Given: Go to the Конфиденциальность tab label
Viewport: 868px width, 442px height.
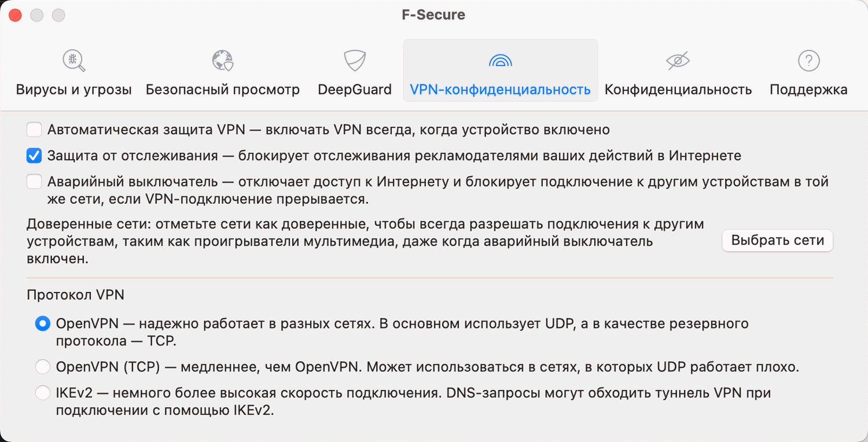Looking at the screenshot, I should click(678, 90).
